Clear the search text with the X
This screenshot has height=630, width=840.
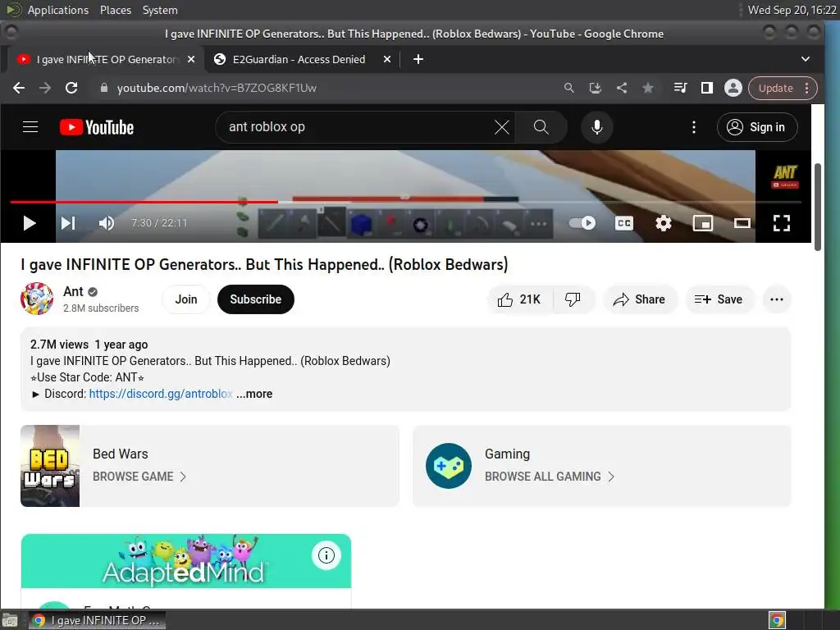[501, 127]
